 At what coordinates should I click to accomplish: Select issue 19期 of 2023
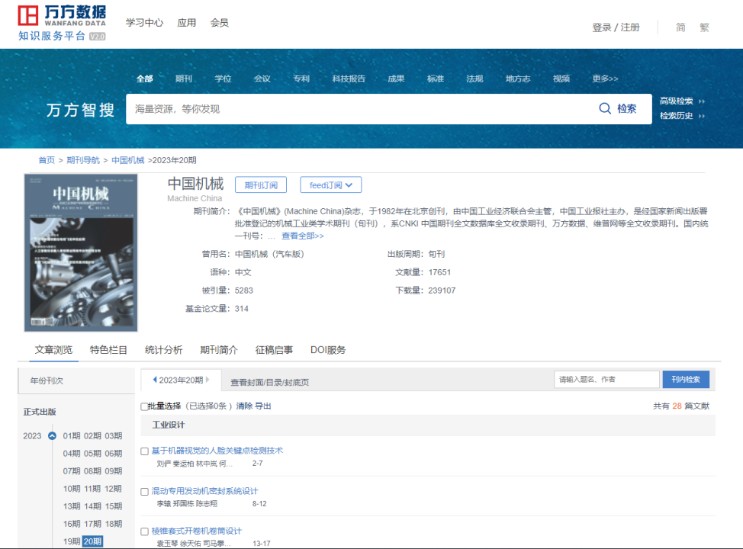tap(72, 541)
